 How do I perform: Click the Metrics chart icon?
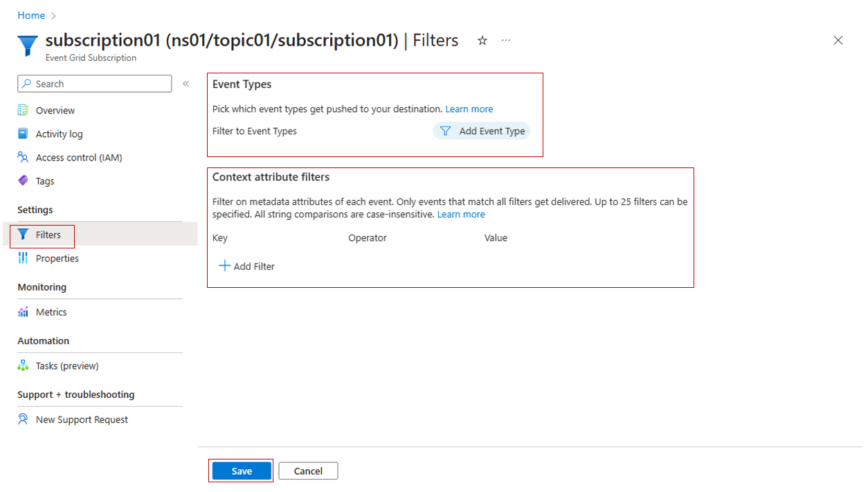click(24, 312)
